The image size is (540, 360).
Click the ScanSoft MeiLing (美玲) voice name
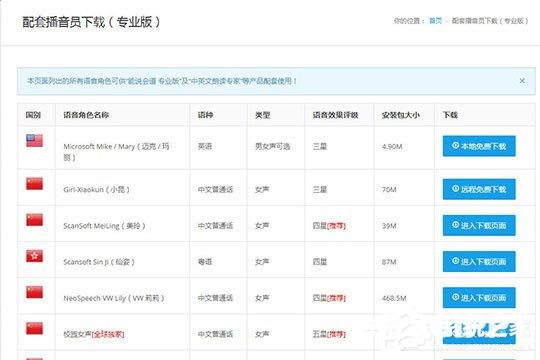[104, 226]
